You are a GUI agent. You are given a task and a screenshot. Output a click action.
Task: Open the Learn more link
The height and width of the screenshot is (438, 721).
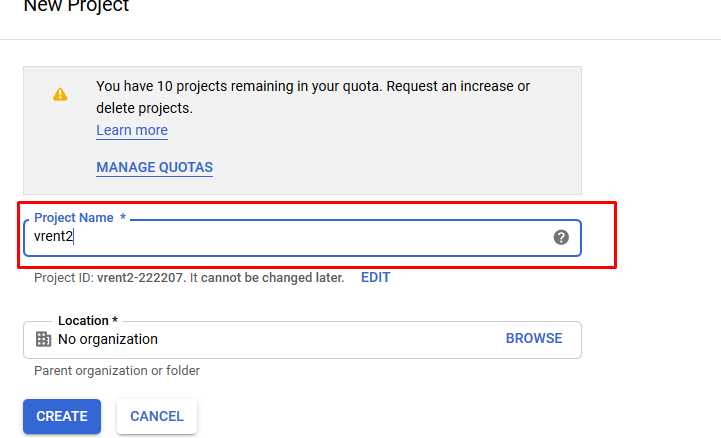click(132, 130)
